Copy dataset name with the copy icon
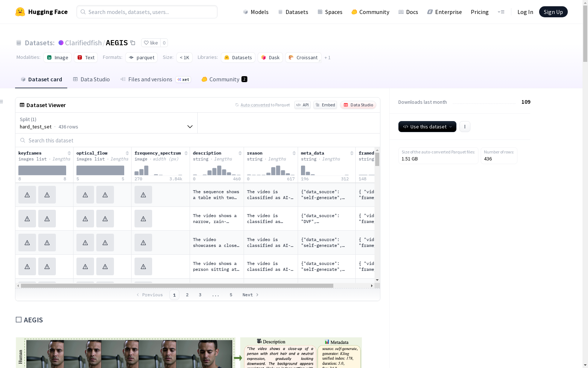The height and width of the screenshot is (368, 588). (133, 43)
